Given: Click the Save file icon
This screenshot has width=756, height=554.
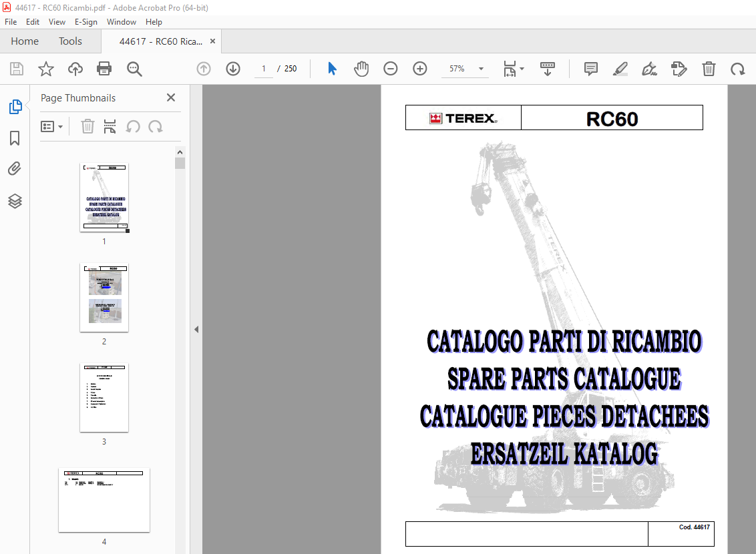Looking at the screenshot, I should point(17,69).
